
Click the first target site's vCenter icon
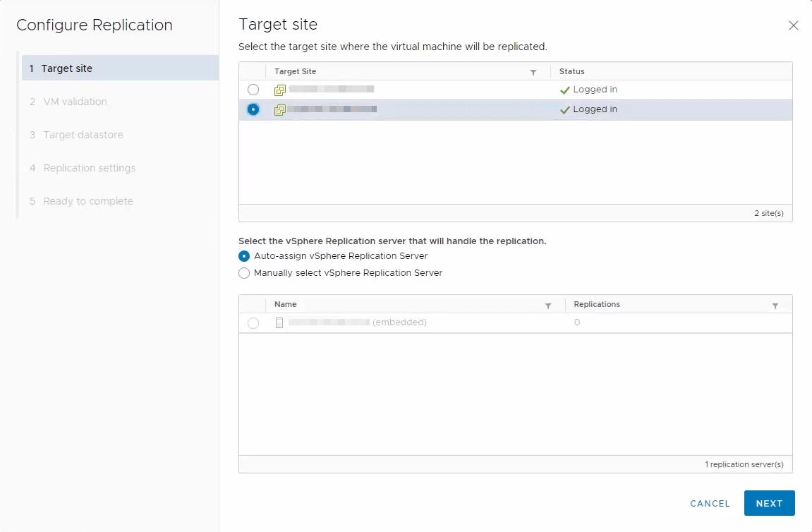[x=279, y=90]
